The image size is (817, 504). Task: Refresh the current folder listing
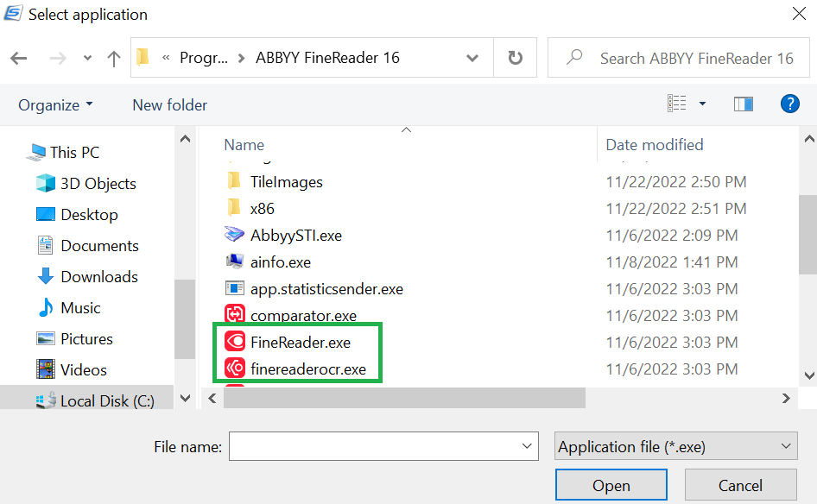[x=516, y=59]
